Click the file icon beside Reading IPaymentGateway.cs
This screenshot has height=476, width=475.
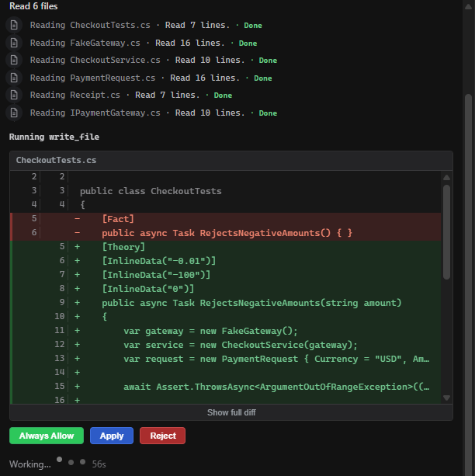[x=14, y=113]
